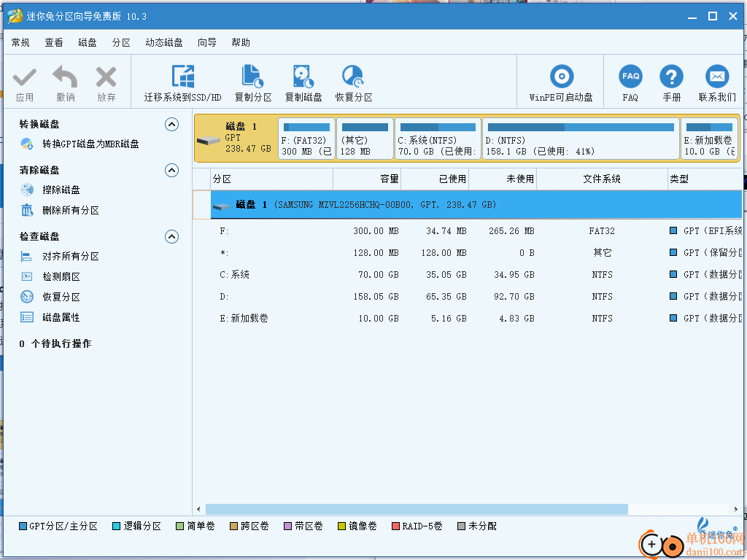
Task: Open the 向导 menu
Action: pyautogui.click(x=206, y=42)
